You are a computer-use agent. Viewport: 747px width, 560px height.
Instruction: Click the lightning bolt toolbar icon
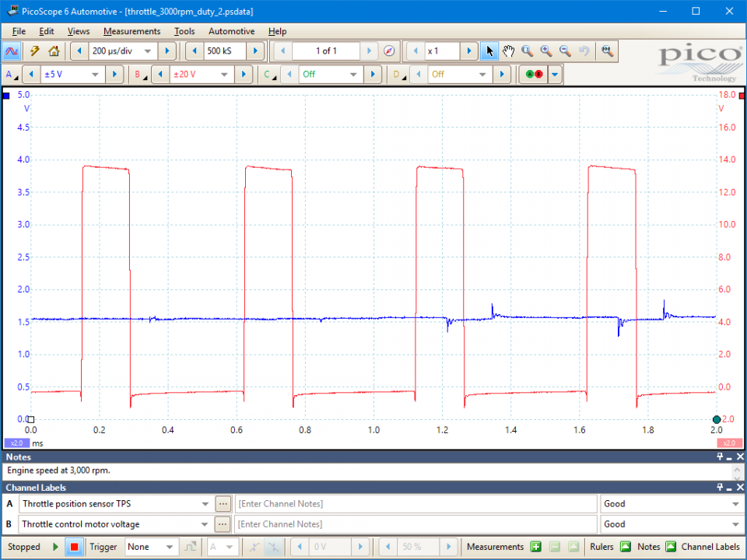click(34, 51)
